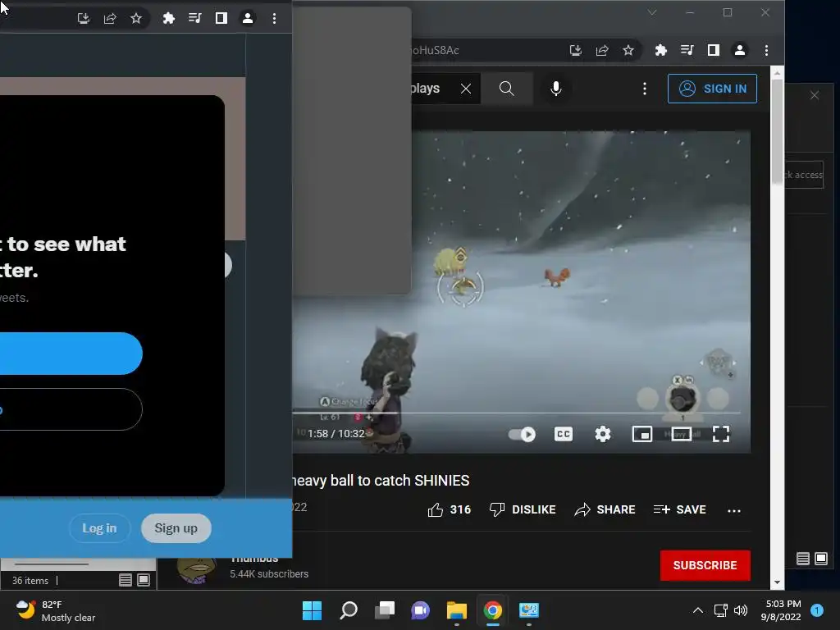Click the Log in button on Twitter bar
The image size is (840, 630).
(99, 528)
